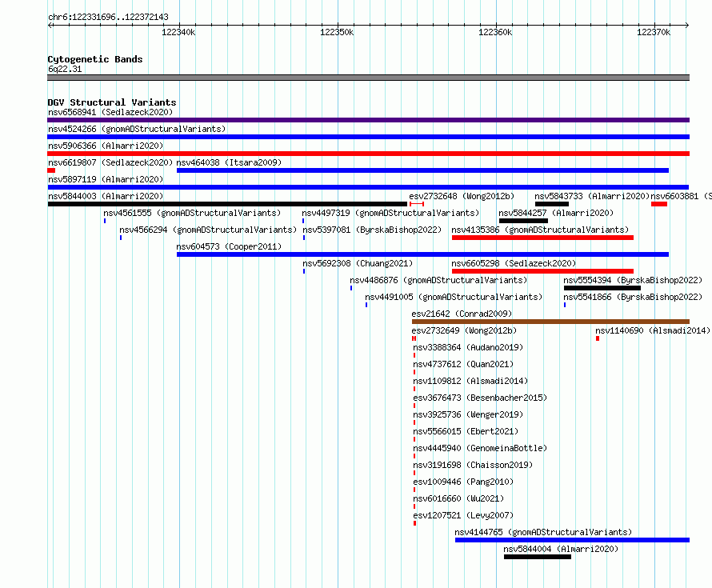Click the Cytogenetic Bands track title
The image size is (712, 588).
tap(95, 59)
